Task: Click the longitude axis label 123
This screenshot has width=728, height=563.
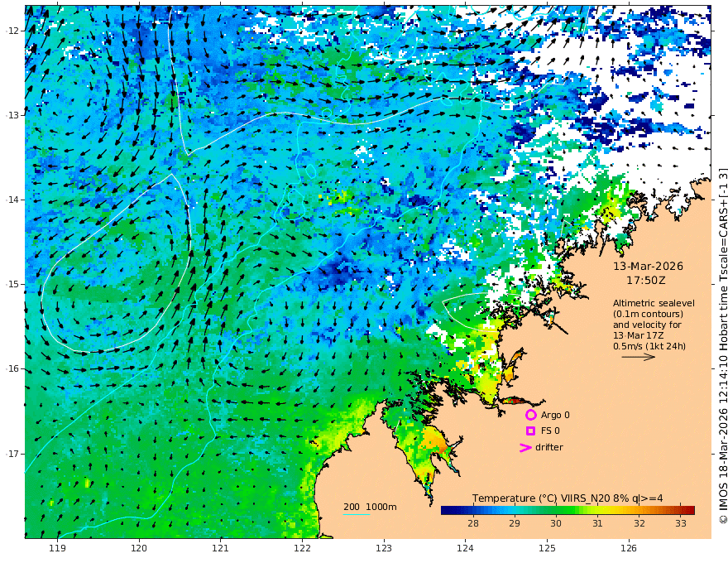Action: (x=384, y=549)
